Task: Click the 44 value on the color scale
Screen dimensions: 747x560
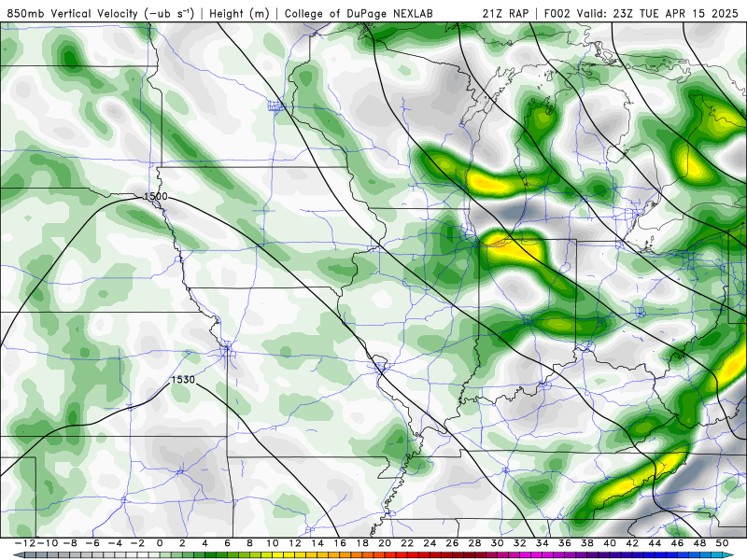Action: click(655, 543)
